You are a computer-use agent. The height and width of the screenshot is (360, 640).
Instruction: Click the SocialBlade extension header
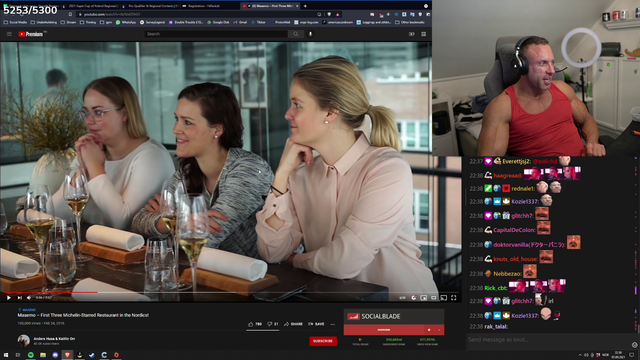[x=393, y=316]
